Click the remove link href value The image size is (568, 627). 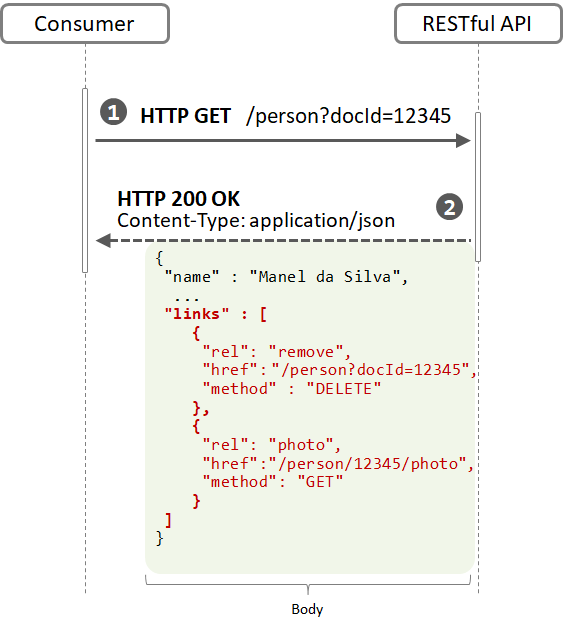[x=370, y=370]
